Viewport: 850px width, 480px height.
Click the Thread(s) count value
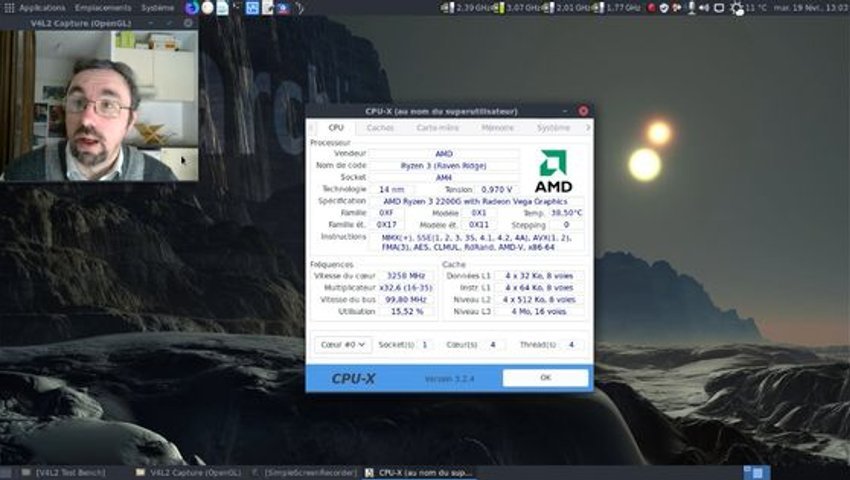571,345
